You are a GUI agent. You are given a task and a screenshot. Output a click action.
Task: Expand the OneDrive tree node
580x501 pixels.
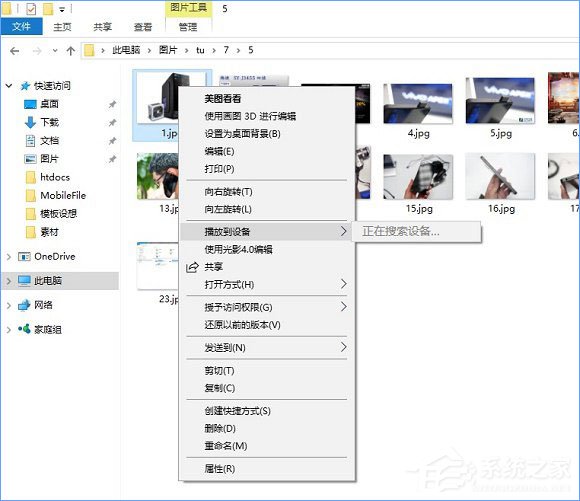[x=9, y=256]
